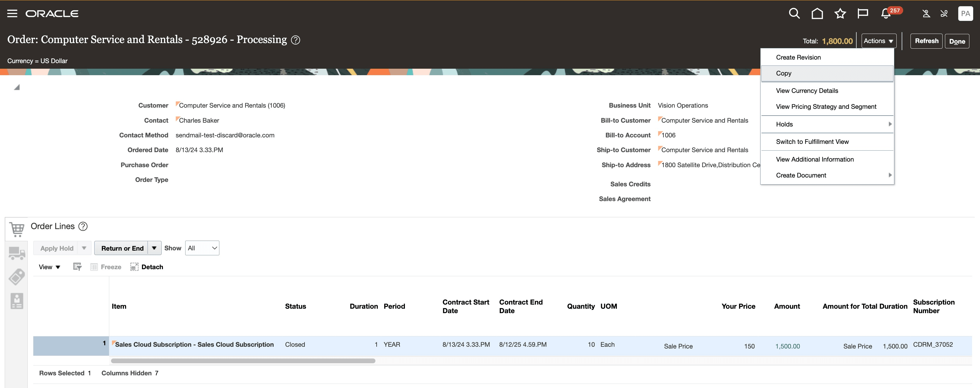The width and height of the screenshot is (980, 388).
Task: Click the Item column header
Action: pos(119,307)
